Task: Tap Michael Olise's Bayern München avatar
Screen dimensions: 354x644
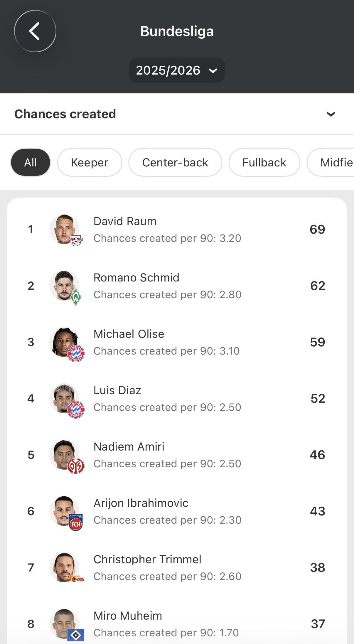Action: click(x=65, y=342)
